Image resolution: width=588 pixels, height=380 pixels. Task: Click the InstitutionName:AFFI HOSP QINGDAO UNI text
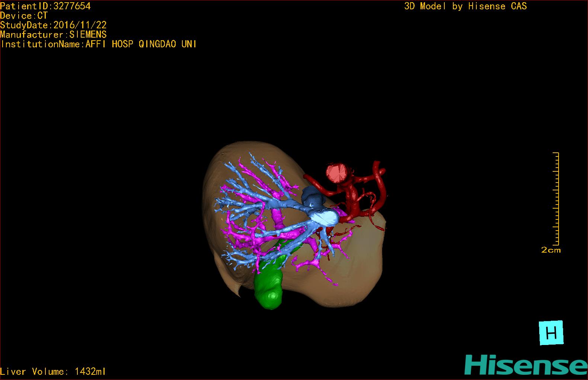pyautogui.click(x=98, y=44)
